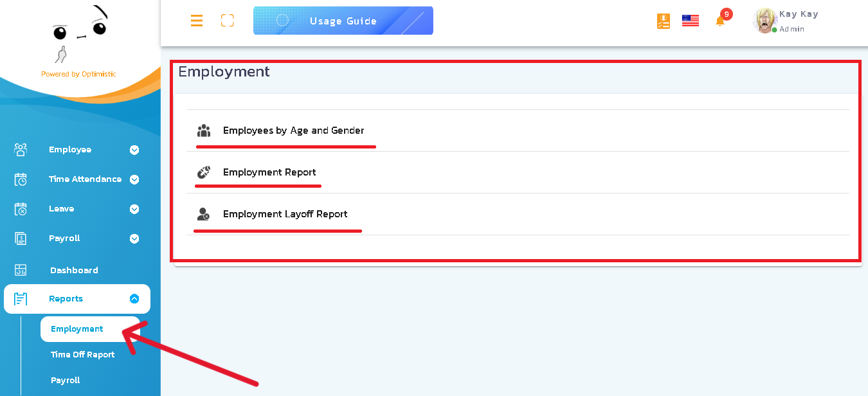
Task: Click the Dashboard icon in the sidebar
Action: click(x=20, y=269)
